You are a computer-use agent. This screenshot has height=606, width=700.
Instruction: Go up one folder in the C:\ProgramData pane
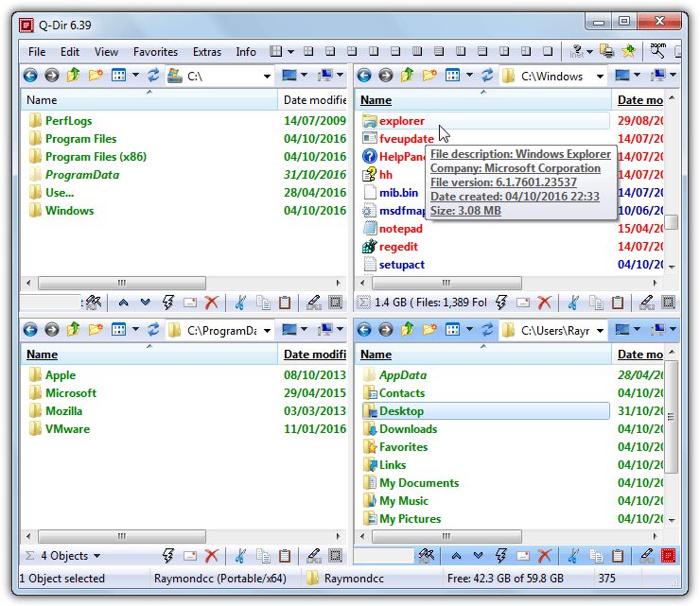(x=74, y=330)
